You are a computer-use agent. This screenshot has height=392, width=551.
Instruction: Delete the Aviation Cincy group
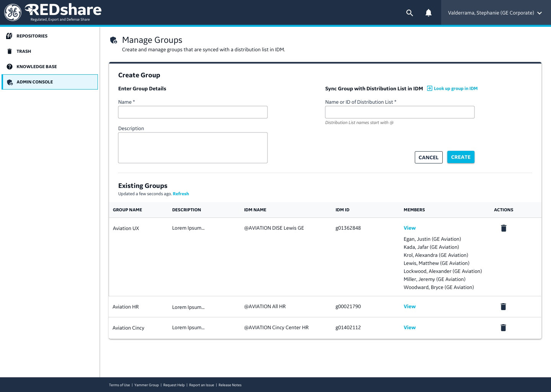pos(503,328)
